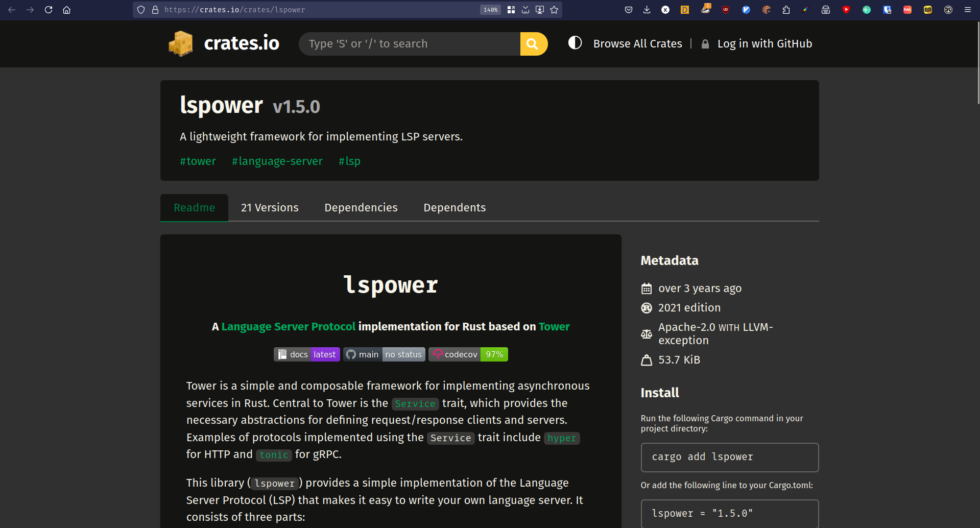Click the codecov 97% badge
The width and height of the screenshot is (980, 528).
pyautogui.click(x=468, y=354)
